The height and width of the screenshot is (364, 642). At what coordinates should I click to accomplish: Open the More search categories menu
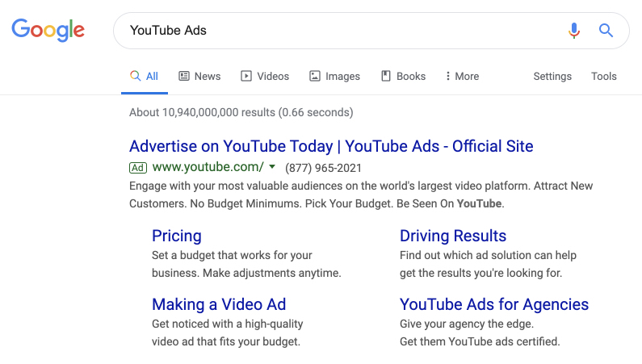pos(462,76)
